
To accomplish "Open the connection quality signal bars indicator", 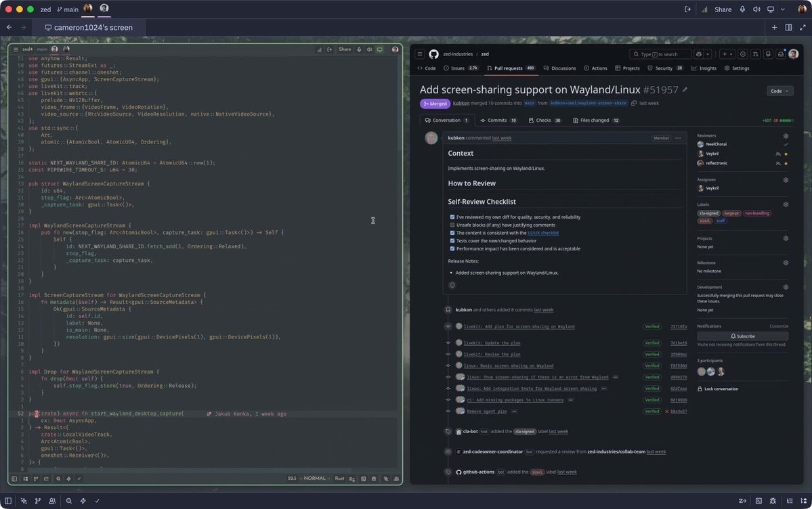I will click(x=704, y=9).
